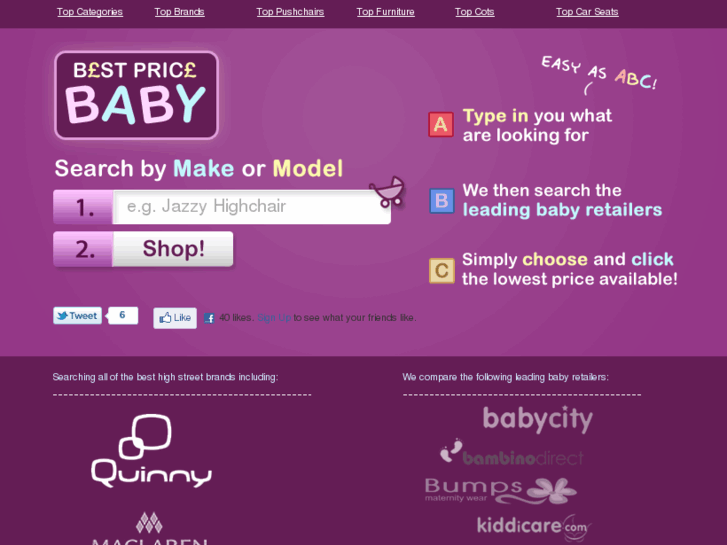Click the babycity retailer logo

click(538, 420)
